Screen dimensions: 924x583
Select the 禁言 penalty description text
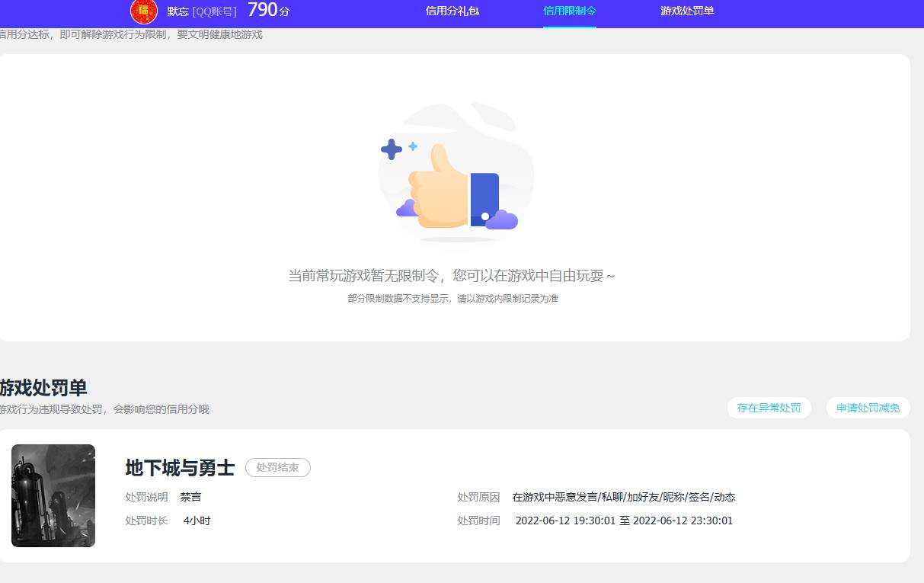pyautogui.click(x=190, y=497)
